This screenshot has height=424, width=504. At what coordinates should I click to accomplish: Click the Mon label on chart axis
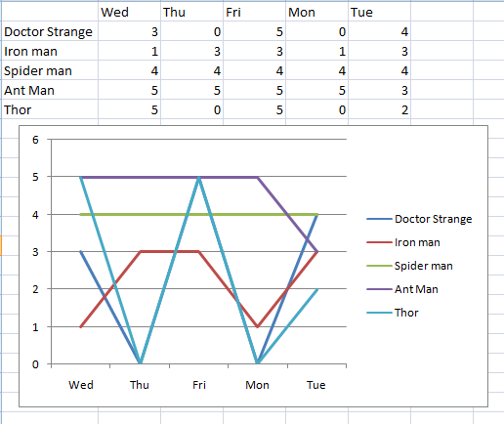pyautogui.click(x=257, y=385)
